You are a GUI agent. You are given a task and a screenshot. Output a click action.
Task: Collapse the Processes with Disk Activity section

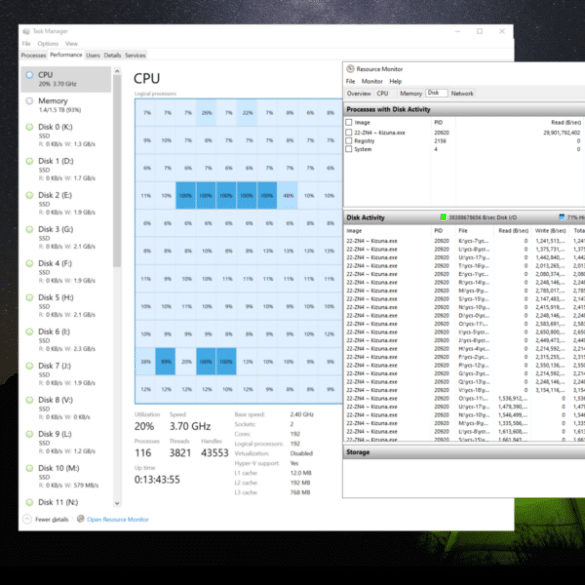click(464, 109)
